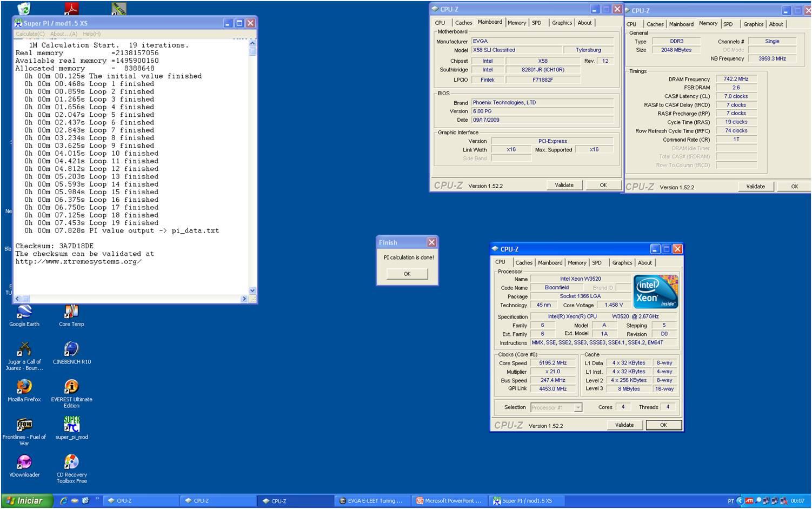Launch Core Temp from the desktop
The width and height of the screenshot is (812, 509).
(x=71, y=315)
